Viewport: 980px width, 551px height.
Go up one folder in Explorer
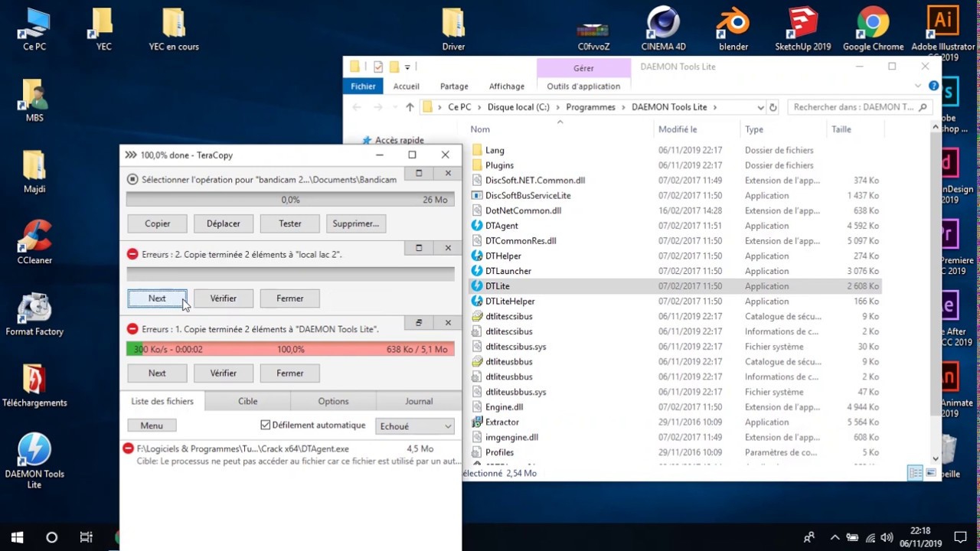410,107
